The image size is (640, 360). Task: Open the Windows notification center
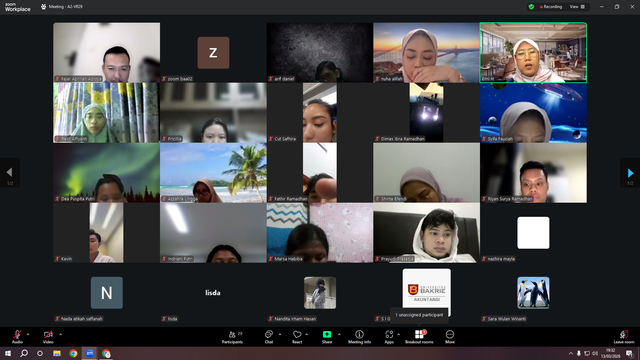[629, 353]
